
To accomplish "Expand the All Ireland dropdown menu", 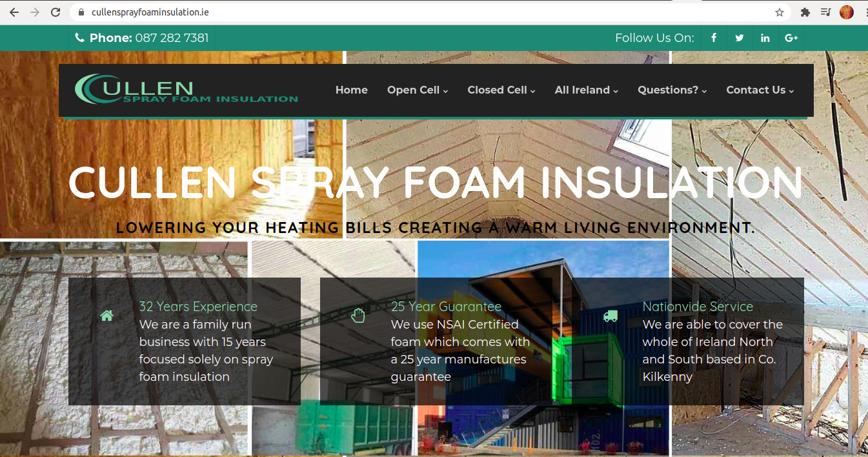I will click(x=587, y=90).
